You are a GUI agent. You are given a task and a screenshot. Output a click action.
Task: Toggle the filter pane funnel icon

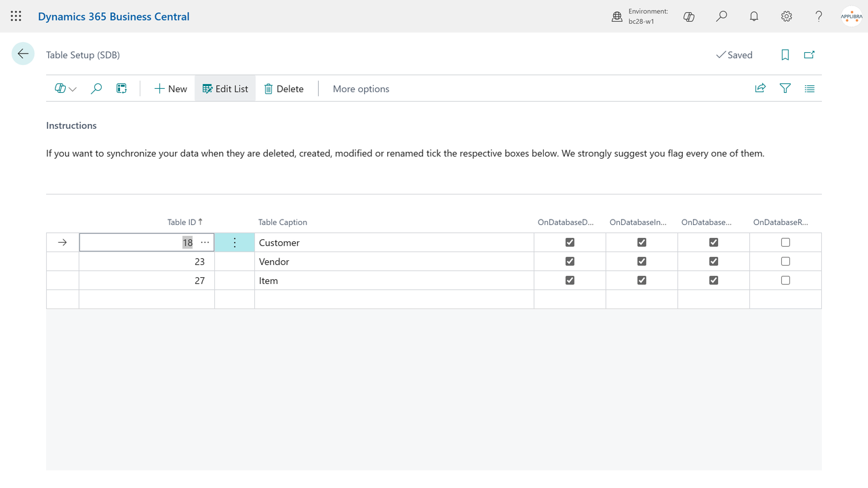[x=785, y=88]
